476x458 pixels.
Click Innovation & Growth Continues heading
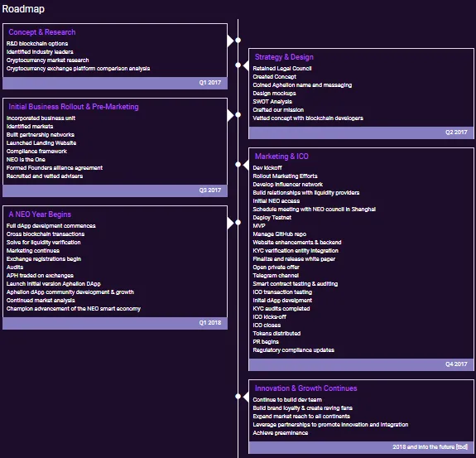click(306, 388)
